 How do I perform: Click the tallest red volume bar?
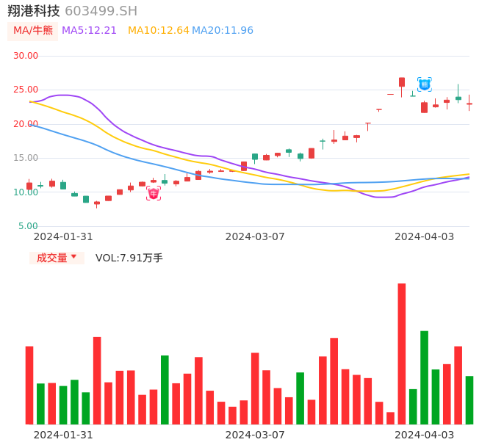coord(402,354)
